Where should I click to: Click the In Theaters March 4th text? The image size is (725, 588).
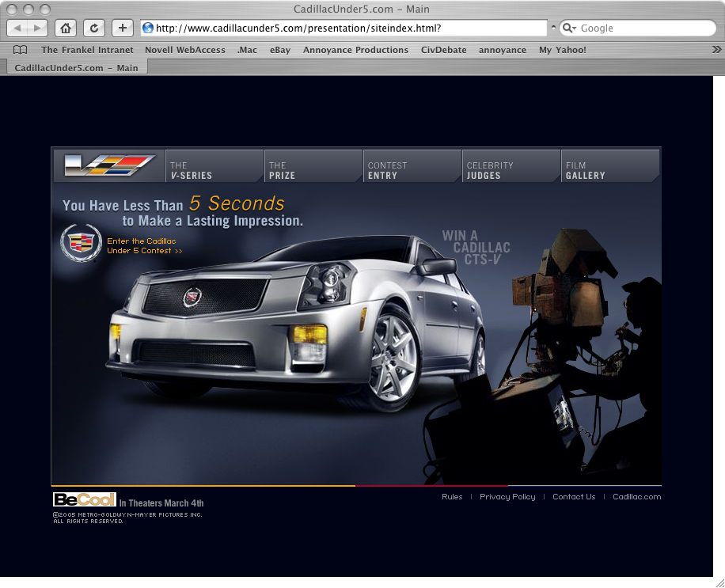point(161,503)
